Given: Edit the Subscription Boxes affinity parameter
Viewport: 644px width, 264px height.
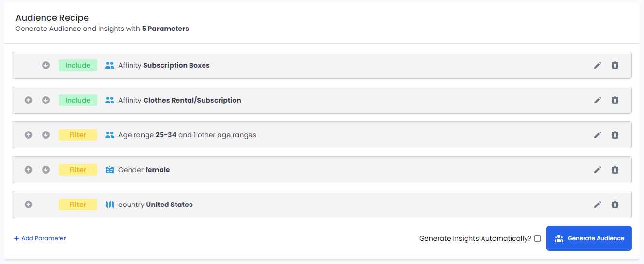Looking at the screenshot, I should tap(598, 65).
